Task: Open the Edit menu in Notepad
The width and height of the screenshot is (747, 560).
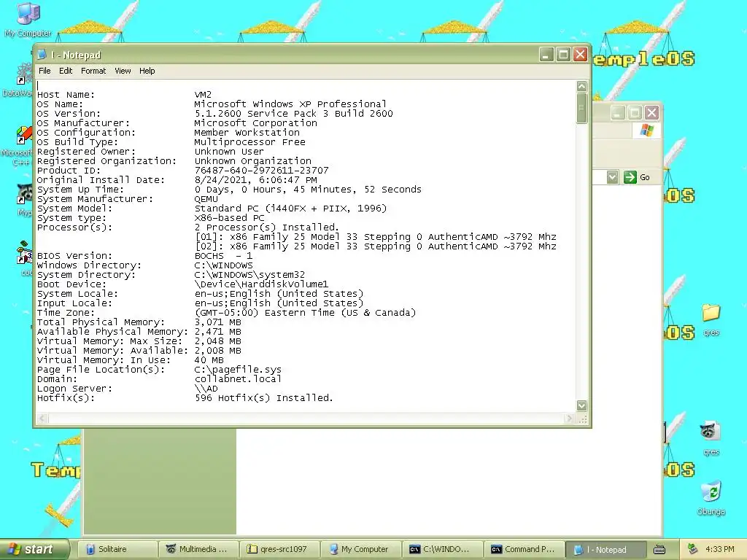Action: [x=65, y=71]
